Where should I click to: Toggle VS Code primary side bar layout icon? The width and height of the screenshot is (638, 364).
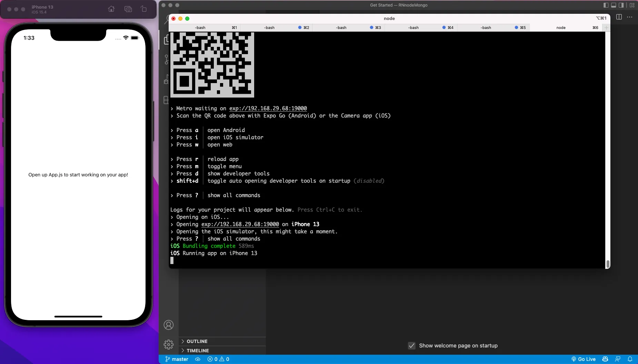tap(606, 5)
